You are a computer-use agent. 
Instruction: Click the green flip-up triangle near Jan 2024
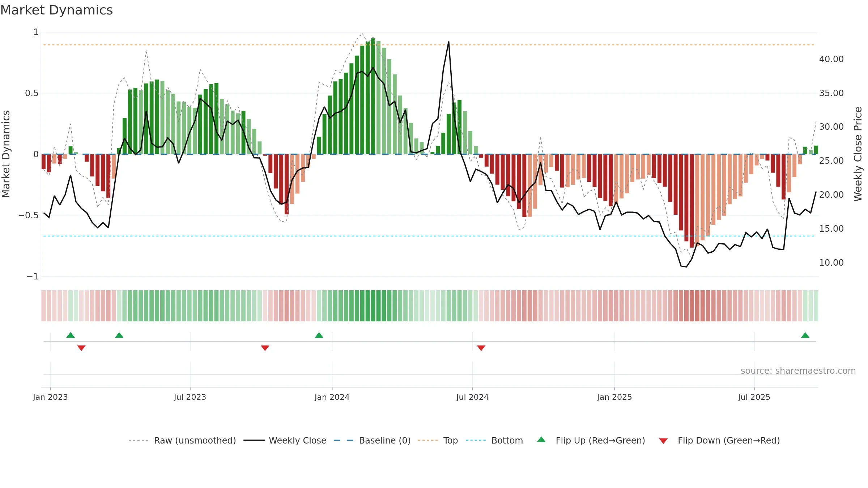pos(319,335)
